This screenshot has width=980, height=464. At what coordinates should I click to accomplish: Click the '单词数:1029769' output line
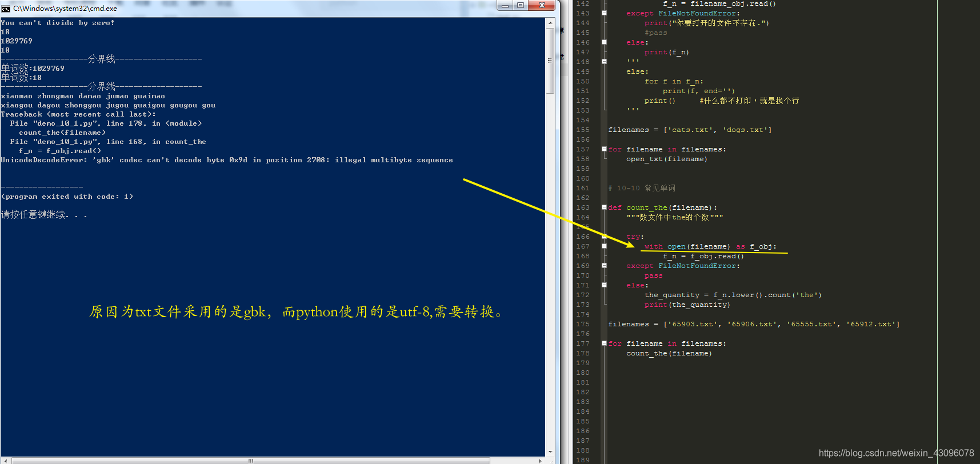pos(33,68)
